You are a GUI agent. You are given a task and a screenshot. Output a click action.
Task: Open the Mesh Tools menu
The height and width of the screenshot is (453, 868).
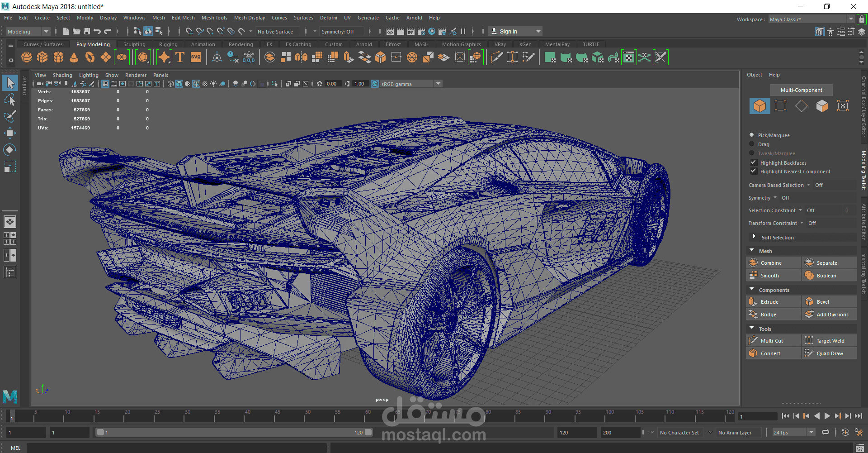pos(214,18)
